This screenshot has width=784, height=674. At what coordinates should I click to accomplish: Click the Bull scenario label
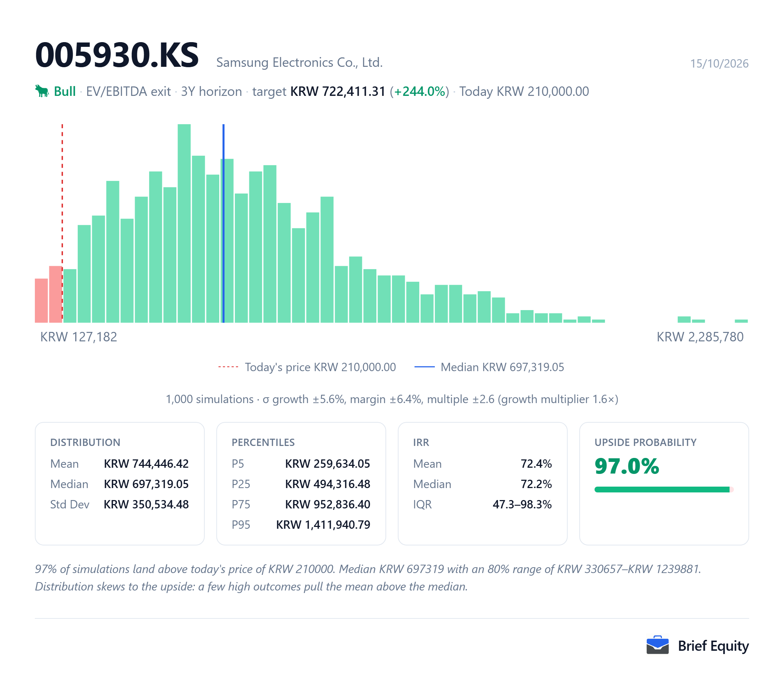coord(65,92)
